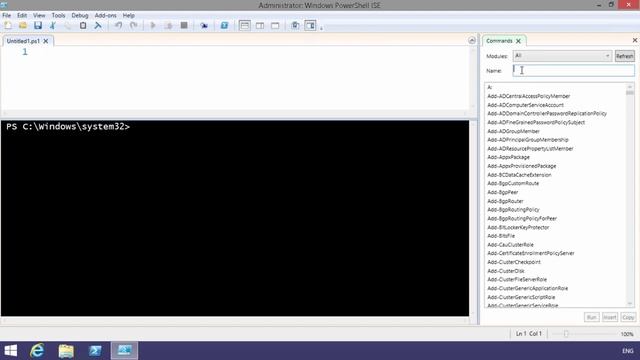This screenshot has height=360, width=640.
Task: Select Add-ClusterDisk command
Action: click(x=506, y=271)
